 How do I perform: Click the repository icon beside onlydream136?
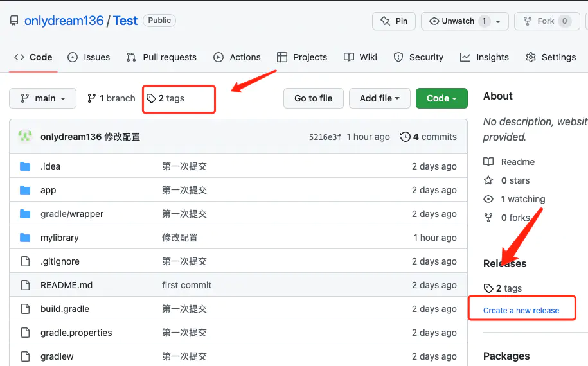tap(14, 21)
